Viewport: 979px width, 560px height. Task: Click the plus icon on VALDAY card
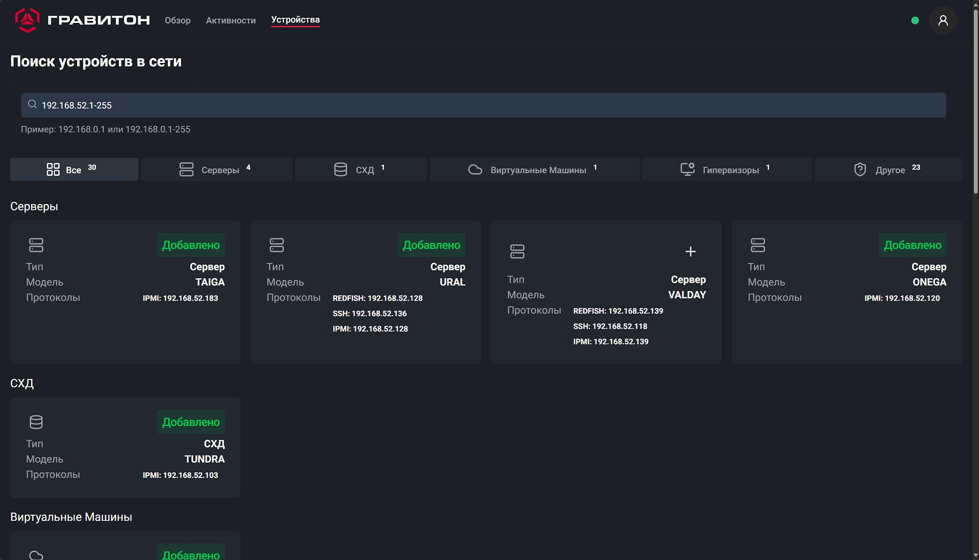tap(690, 252)
